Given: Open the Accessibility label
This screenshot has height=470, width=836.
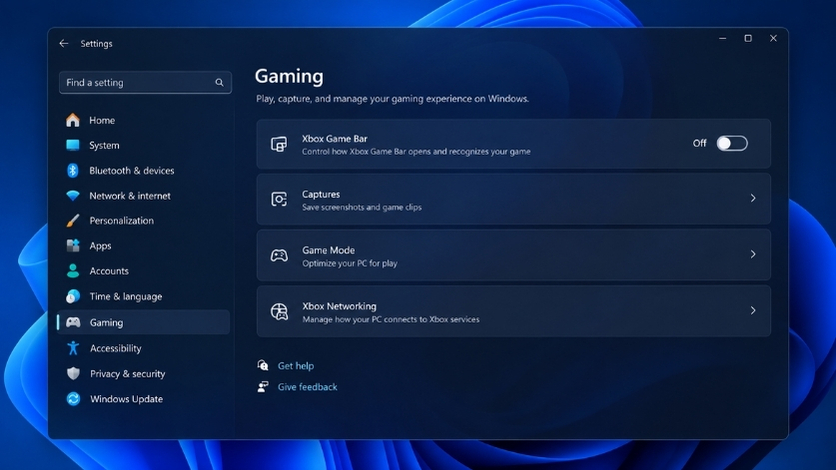Looking at the screenshot, I should [x=116, y=349].
